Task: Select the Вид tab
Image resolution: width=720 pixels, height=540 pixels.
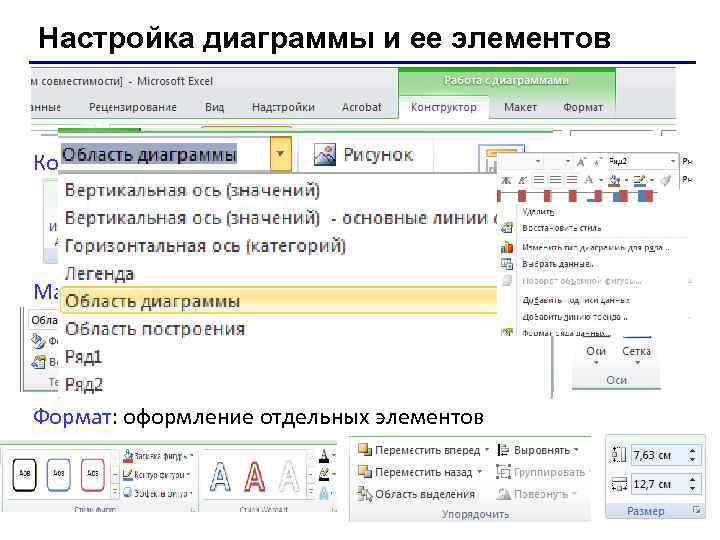Action: coord(214,107)
